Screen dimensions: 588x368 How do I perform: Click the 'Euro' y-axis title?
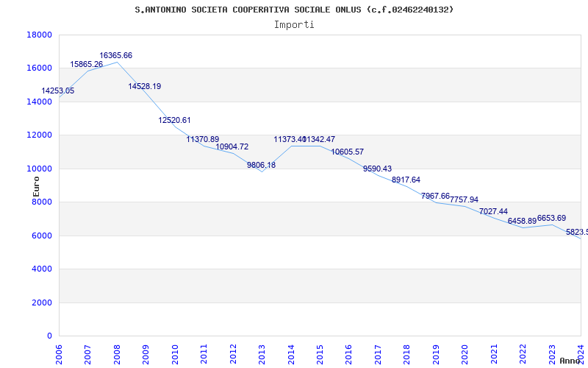pyautogui.click(x=36, y=187)
